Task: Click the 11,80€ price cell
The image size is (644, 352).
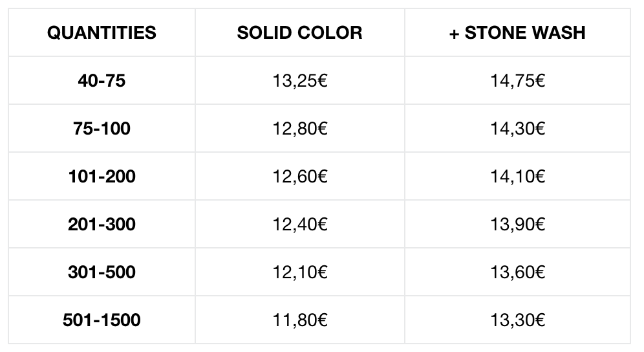Action: coord(300,320)
